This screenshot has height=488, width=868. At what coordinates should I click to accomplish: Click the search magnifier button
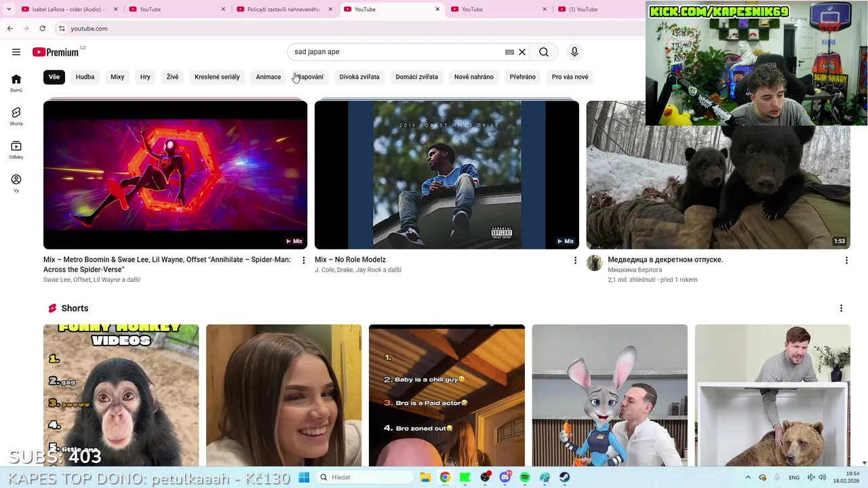coord(544,52)
